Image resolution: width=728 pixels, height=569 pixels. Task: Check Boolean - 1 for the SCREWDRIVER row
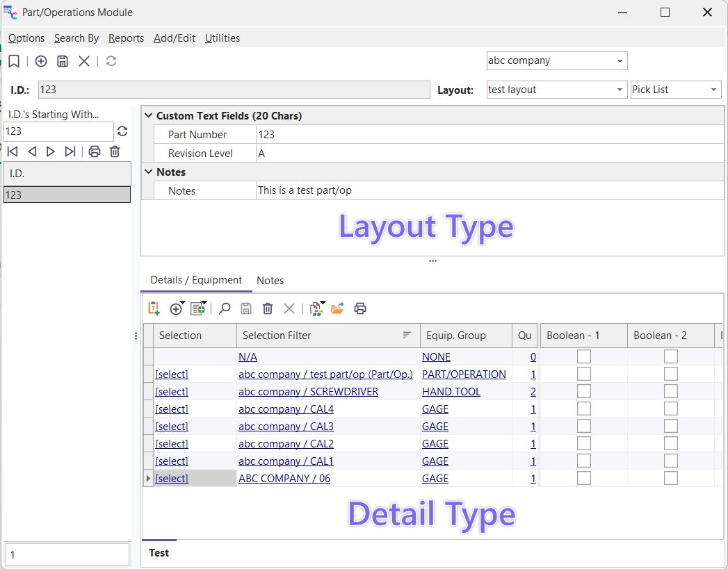(x=584, y=391)
